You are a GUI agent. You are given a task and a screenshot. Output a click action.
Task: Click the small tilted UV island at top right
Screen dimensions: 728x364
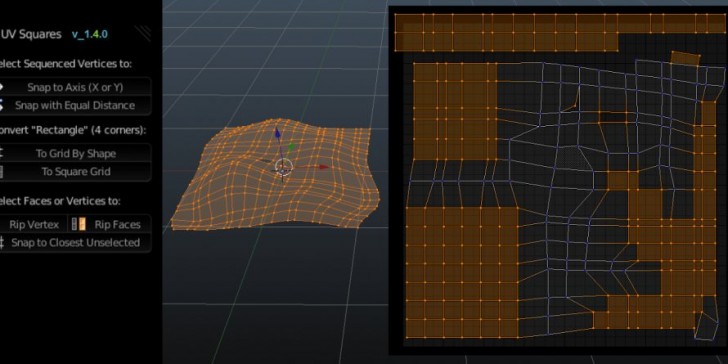(686, 58)
